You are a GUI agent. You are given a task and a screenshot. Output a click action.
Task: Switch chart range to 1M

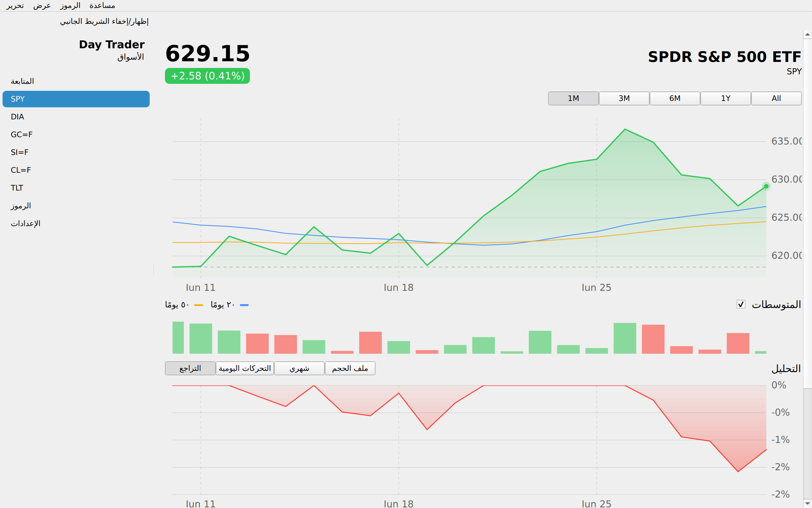(573, 98)
